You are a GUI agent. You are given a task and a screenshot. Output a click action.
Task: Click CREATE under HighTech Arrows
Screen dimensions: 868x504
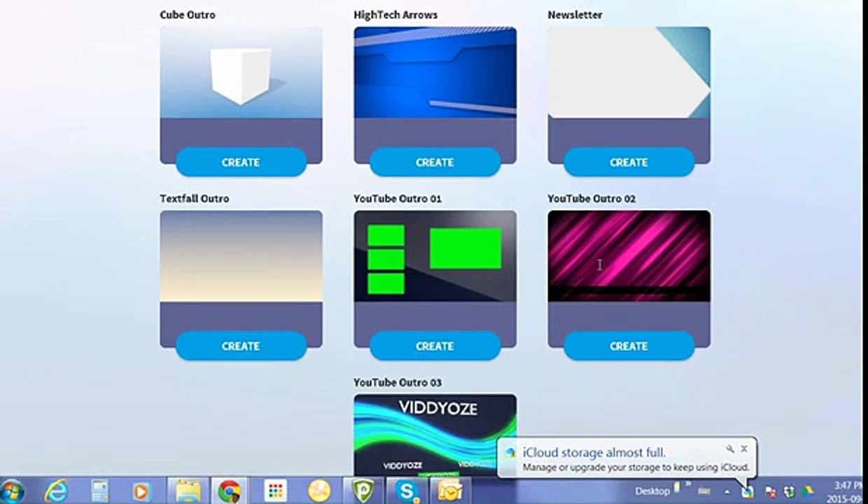point(435,162)
